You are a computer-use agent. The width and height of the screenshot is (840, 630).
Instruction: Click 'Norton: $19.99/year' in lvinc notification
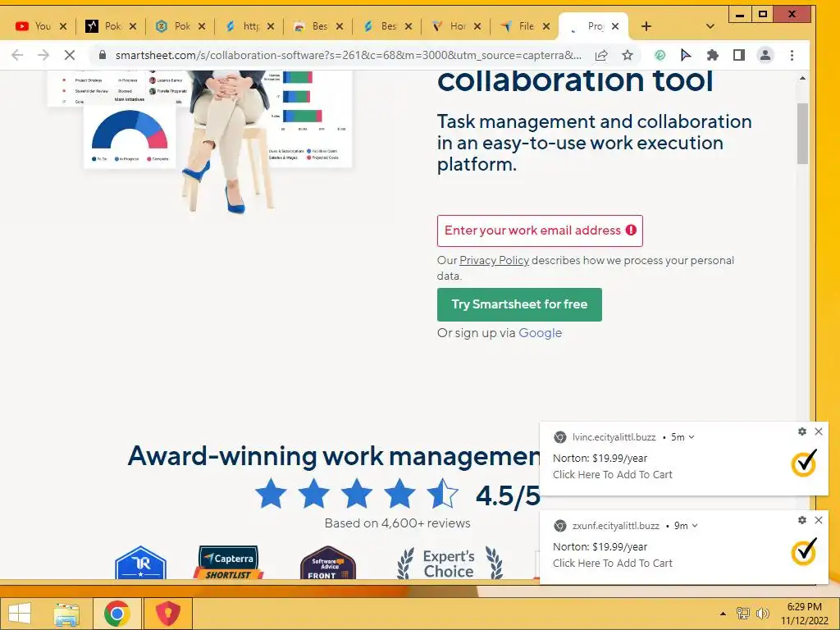point(600,458)
